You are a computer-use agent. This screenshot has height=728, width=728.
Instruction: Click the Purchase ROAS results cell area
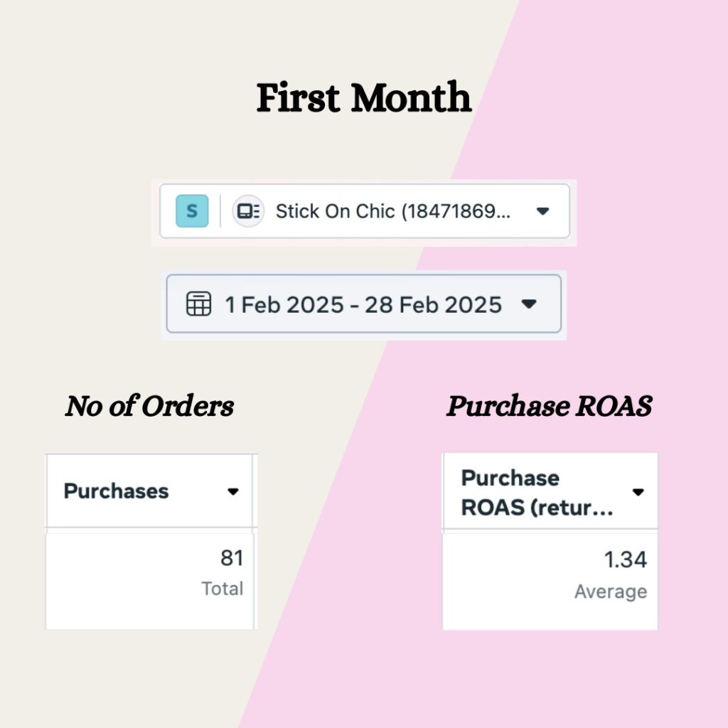(550, 582)
